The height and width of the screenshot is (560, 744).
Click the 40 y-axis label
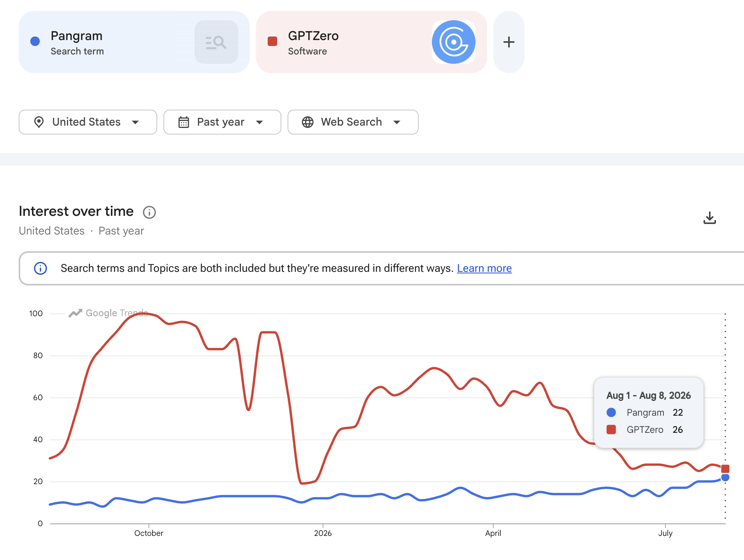(38, 439)
